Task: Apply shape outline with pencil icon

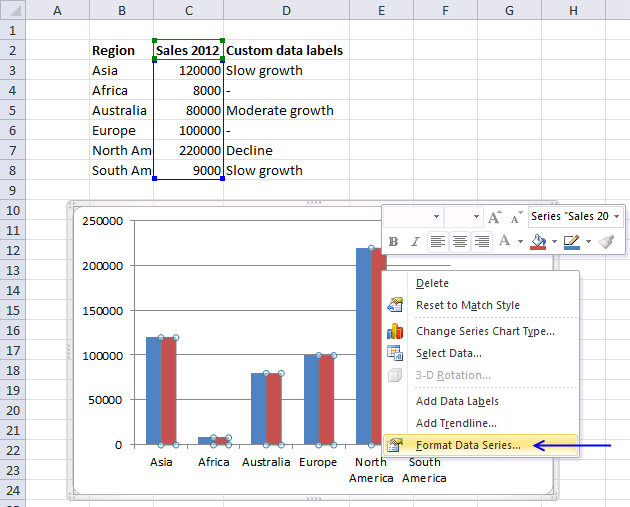Action: (572, 241)
